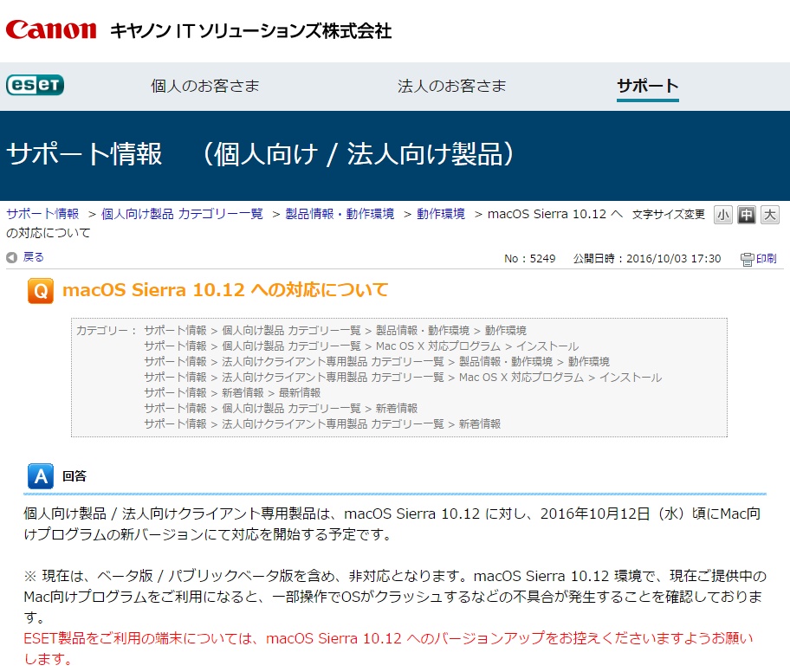This screenshot has width=790, height=672.
Task: Click the ESET logo
Action: pyautogui.click(x=36, y=85)
